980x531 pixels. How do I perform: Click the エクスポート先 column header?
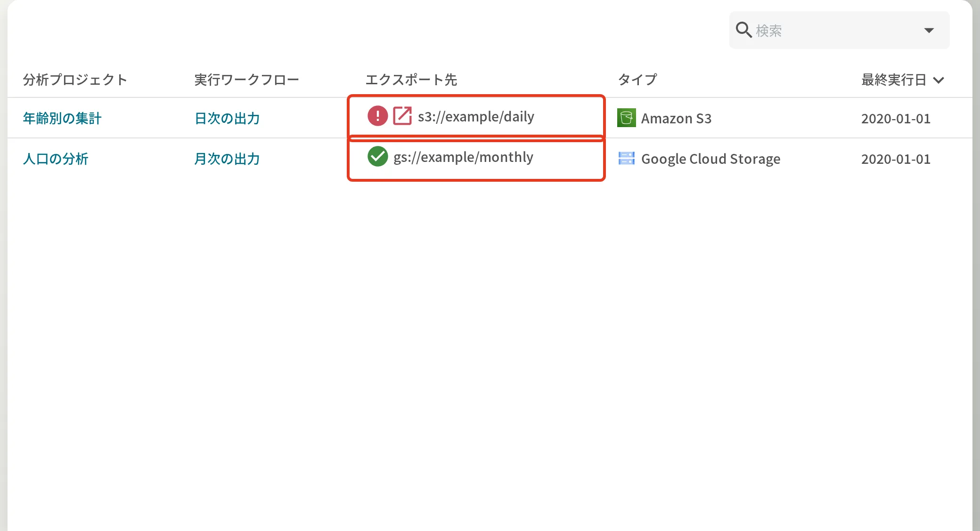(411, 80)
